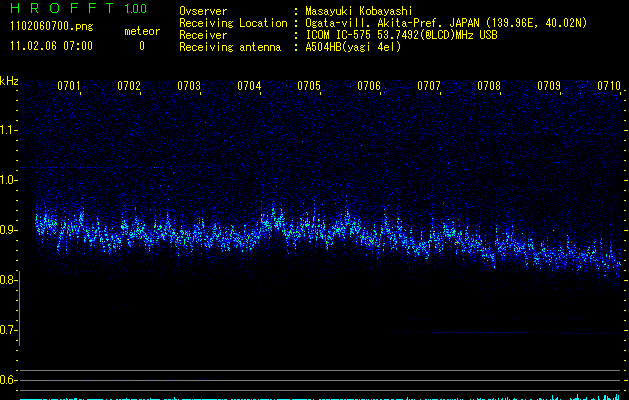Click the meteor count label
The height and width of the screenshot is (400, 629).
pyautogui.click(x=141, y=31)
